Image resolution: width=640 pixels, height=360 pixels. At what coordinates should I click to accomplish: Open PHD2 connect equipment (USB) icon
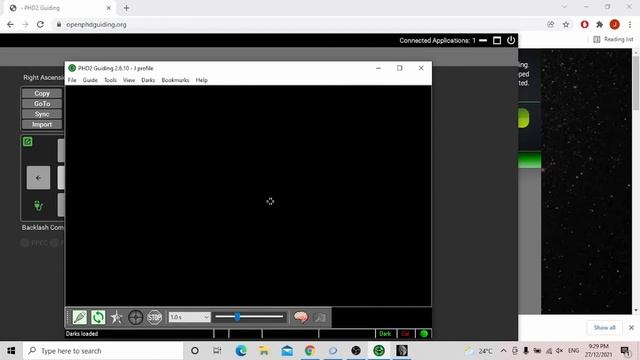[x=80, y=317]
